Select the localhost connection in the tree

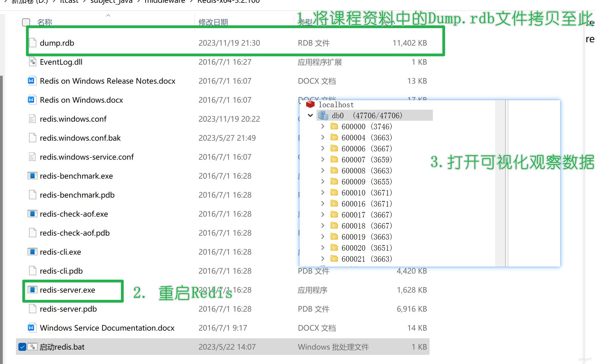336,105
